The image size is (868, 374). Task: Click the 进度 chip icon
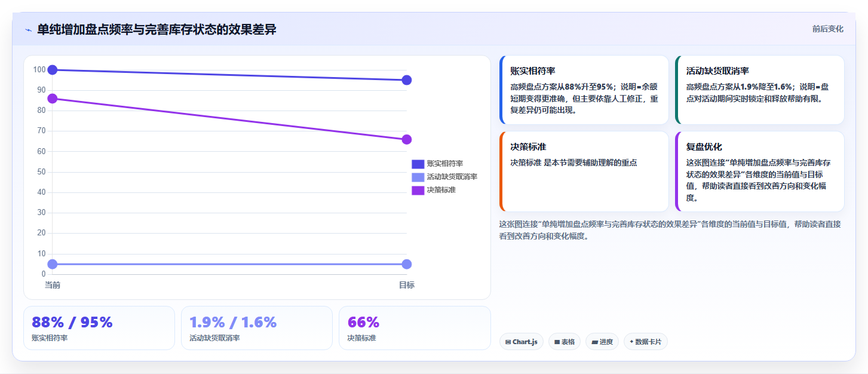[594, 342]
